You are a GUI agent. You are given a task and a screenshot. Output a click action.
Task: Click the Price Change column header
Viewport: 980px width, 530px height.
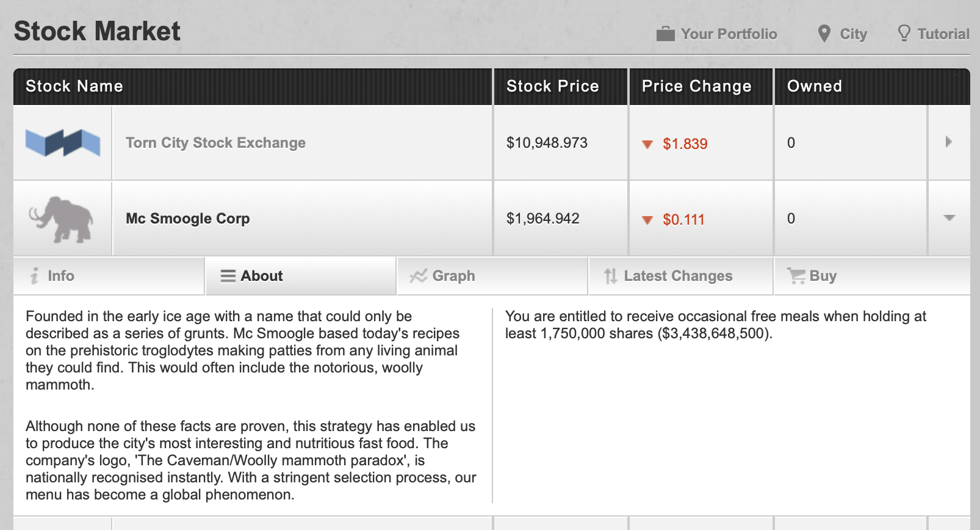coord(696,86)
